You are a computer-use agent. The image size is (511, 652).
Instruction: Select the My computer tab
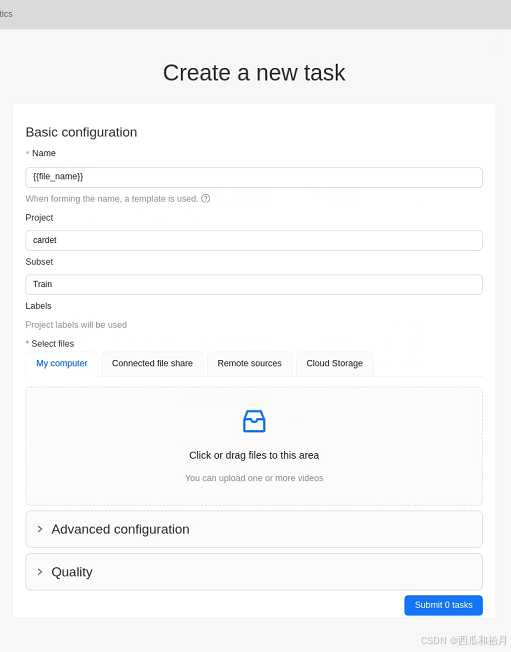(x=62, y=363)
